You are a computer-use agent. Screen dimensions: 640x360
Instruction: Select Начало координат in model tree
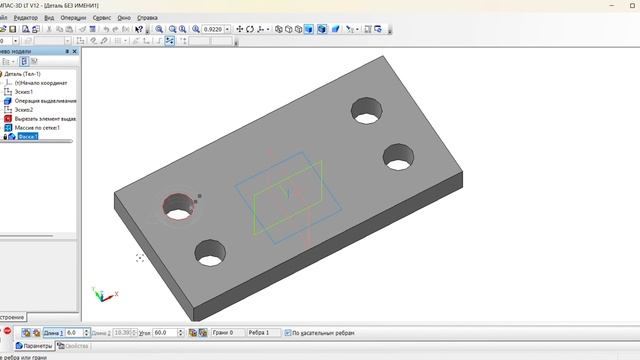tap(41, 83)
